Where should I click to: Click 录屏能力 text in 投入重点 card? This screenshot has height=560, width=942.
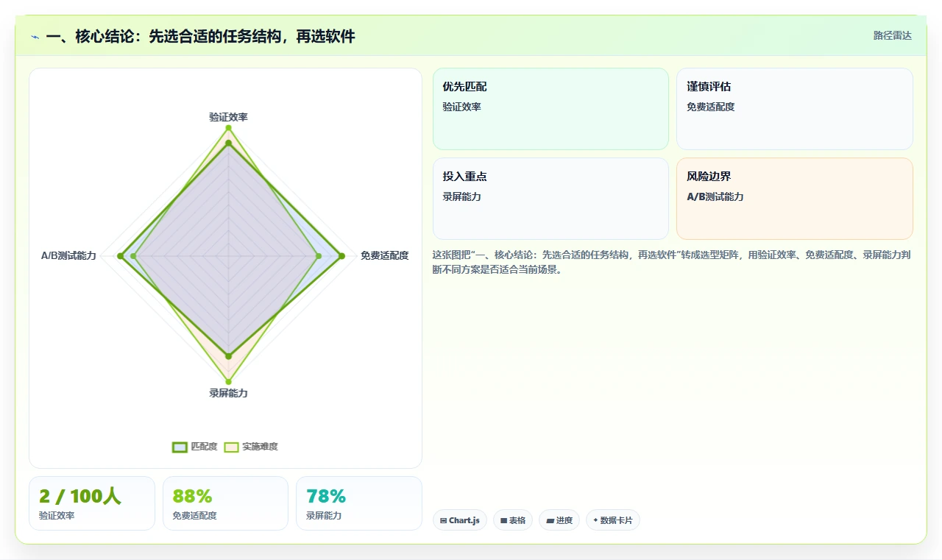pyautogui.click(x=461, y=196)
